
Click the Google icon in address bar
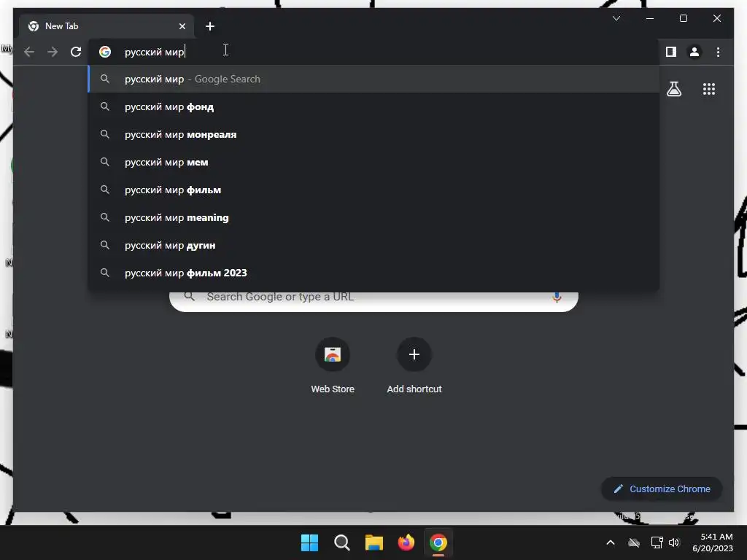click(x=105, y=52)
